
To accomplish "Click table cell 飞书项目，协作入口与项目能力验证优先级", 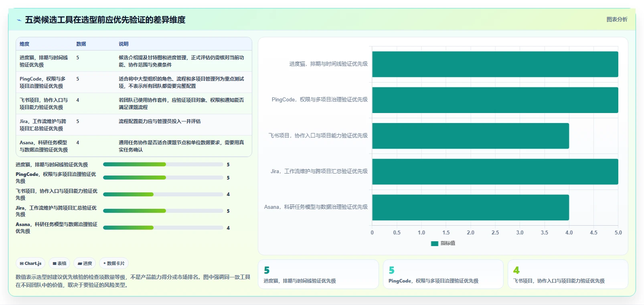I will click(x=44, y=104).
